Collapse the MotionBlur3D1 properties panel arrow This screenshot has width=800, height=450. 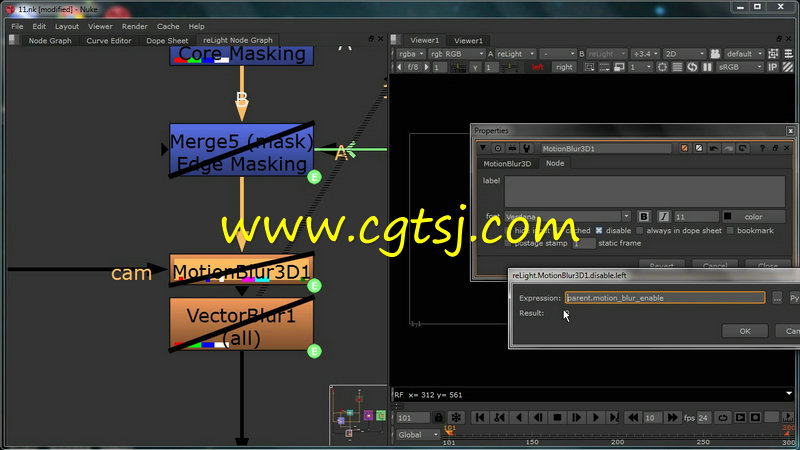pyautogui.click(x=482, y=148)
